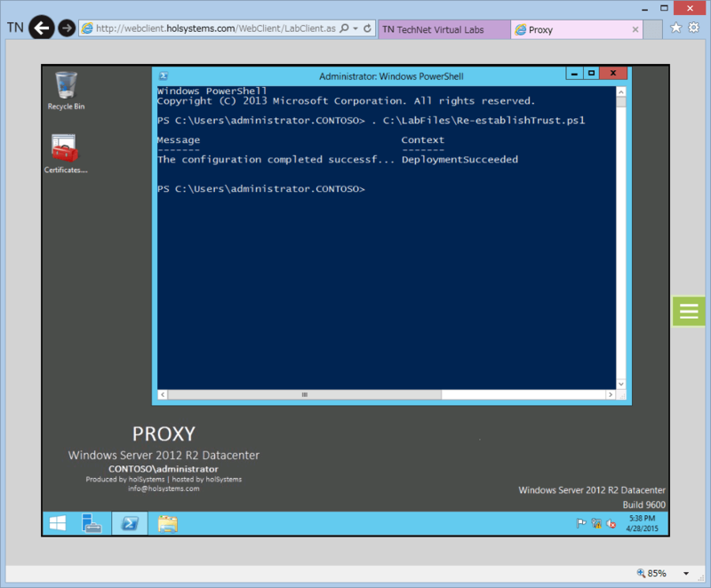Click the muted speaker tray icon
This screenshot has width=711, height=588.
[x=611, y=524]
